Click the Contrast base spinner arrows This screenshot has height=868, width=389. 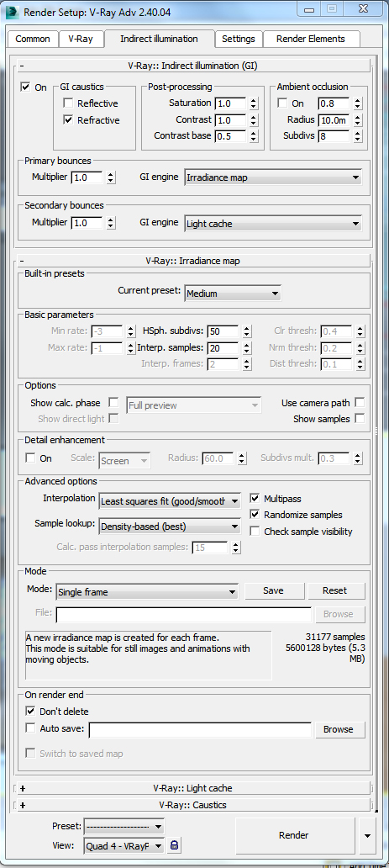(254, 136)
